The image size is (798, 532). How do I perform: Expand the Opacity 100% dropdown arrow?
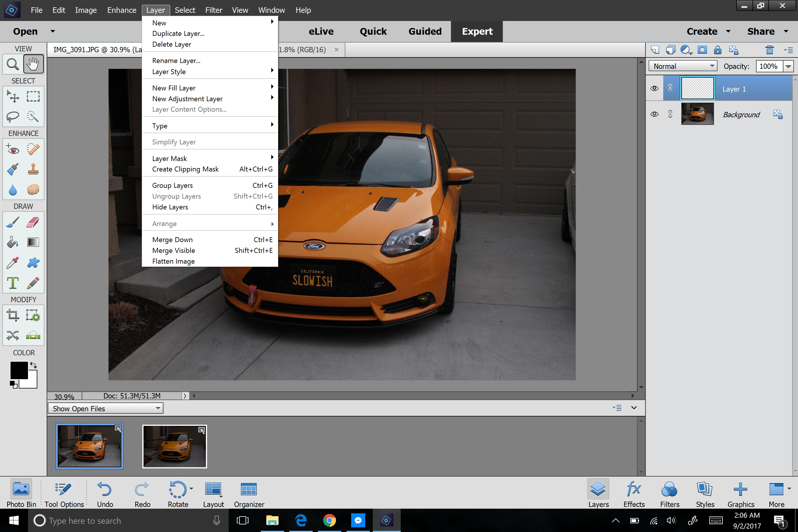788,66
